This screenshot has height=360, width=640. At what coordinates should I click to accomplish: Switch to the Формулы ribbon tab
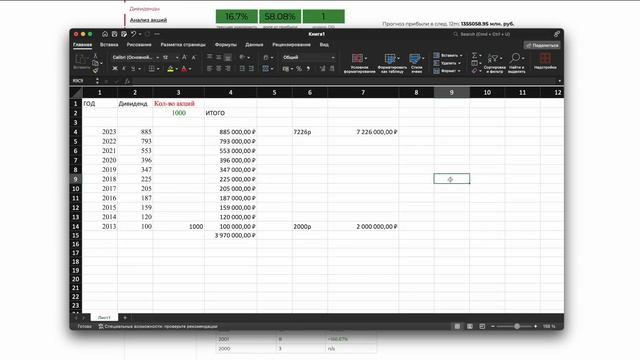226,45
